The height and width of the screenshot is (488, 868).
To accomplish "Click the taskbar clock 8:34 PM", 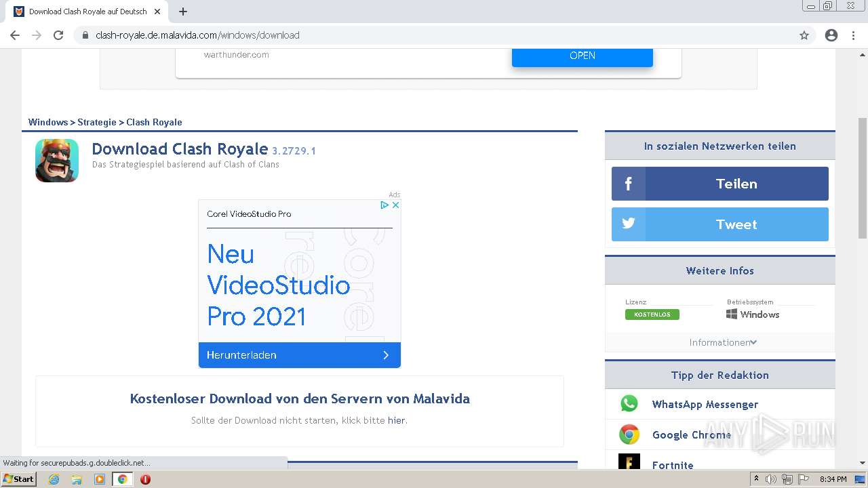I will tap(833, 479).
